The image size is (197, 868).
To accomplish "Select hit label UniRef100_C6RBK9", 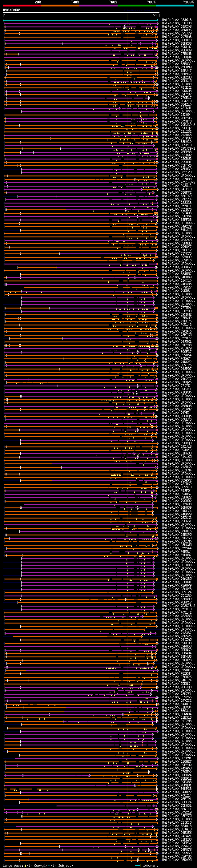I will 177,40.
